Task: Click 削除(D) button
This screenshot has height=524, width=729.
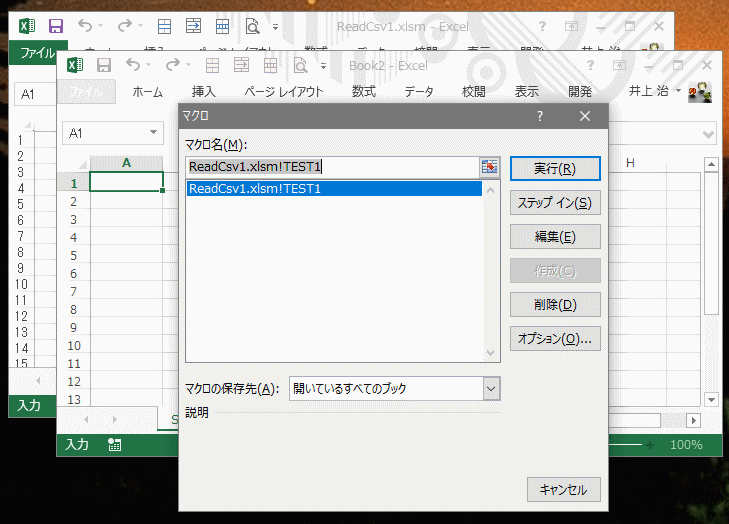Action: pyautogui.click(x=555, y=305)
